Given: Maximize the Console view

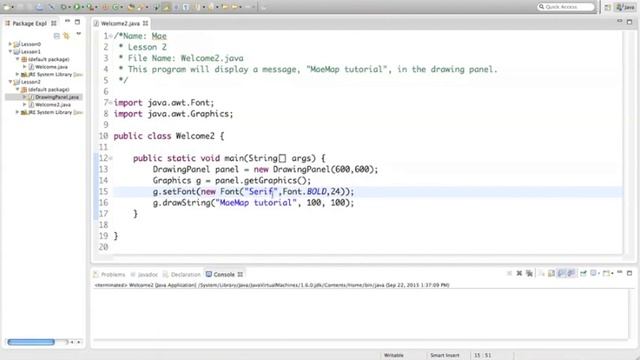Looking at the screenshot, I should tap(629, 273).
